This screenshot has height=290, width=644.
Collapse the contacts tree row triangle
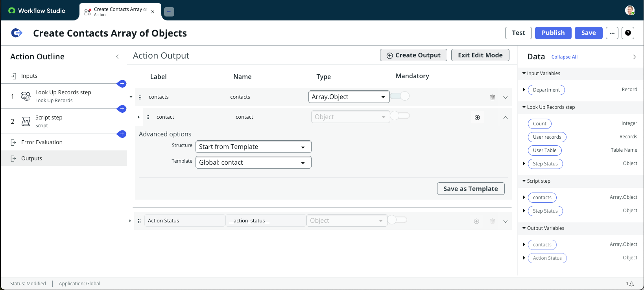(131, 97)
